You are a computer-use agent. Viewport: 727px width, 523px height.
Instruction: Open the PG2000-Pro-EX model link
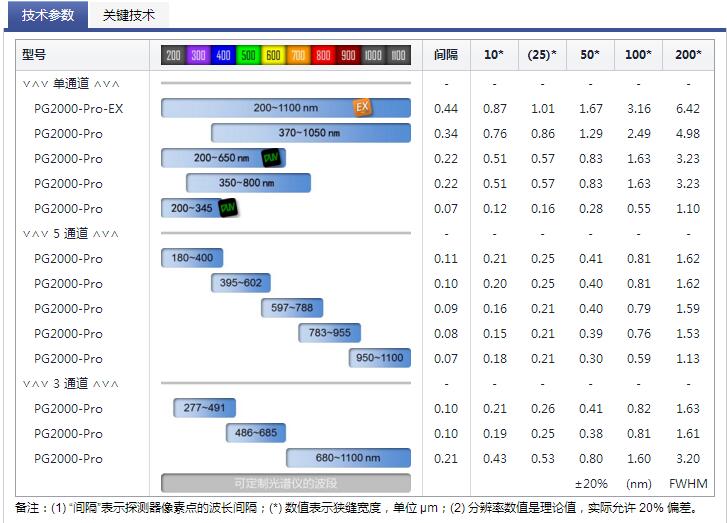[79, 108]
